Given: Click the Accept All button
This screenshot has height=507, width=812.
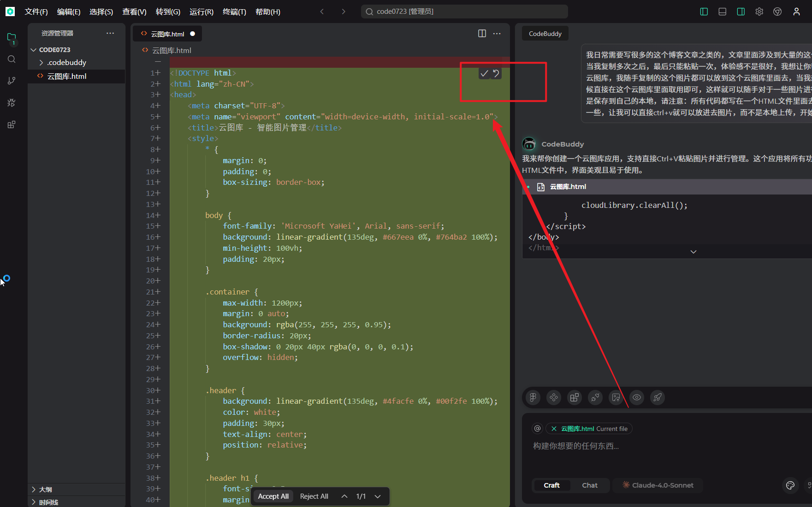Looking at the screenshot, I should pyautogui.click(x=273, y=496).
